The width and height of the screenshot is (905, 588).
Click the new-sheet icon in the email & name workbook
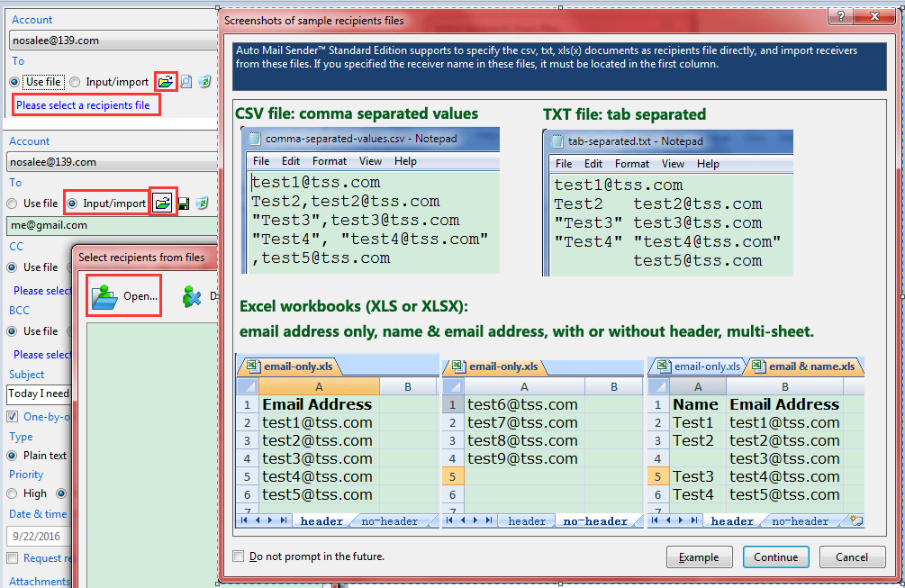[856, 521]
